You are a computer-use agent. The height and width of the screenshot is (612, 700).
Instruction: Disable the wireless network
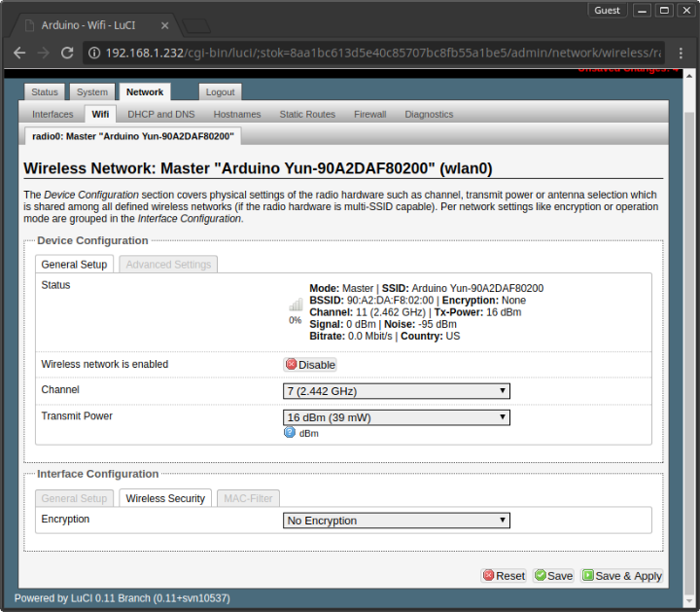[310, 365]
